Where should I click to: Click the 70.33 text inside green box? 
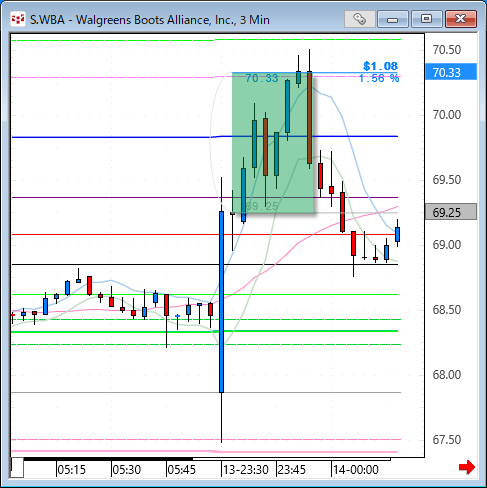coord(262,78)
